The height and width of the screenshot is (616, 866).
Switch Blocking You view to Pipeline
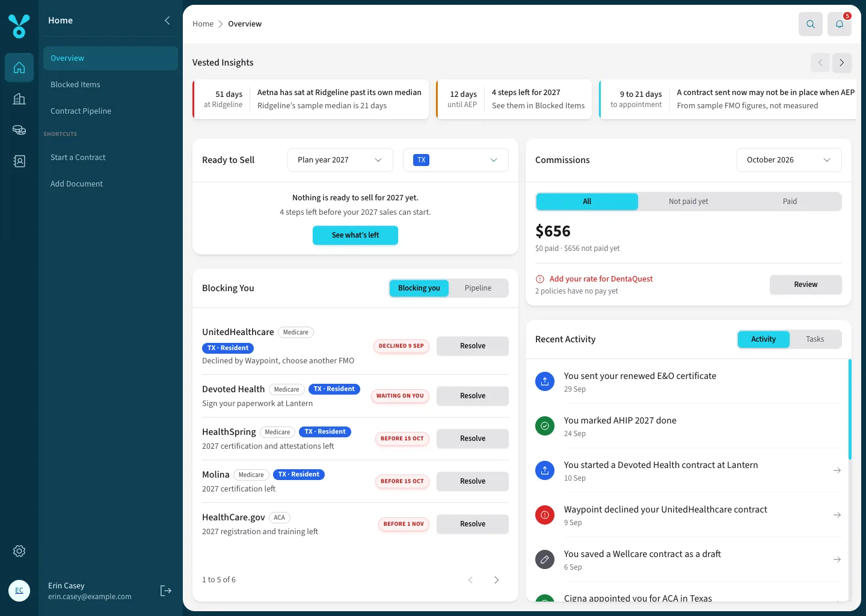click(x=478, y=288)
